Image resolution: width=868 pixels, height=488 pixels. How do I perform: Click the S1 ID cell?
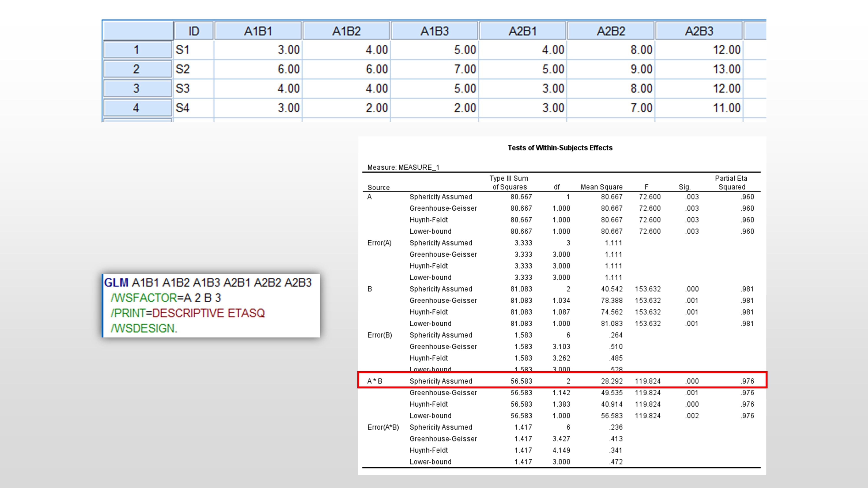pyautogui.click(x=193, y=50)
